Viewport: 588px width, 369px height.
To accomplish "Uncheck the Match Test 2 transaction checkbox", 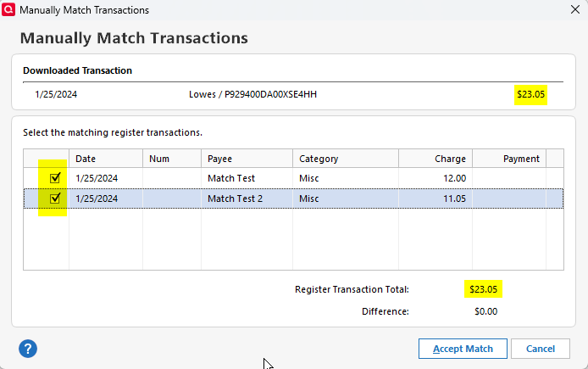I will click(56, 198).
